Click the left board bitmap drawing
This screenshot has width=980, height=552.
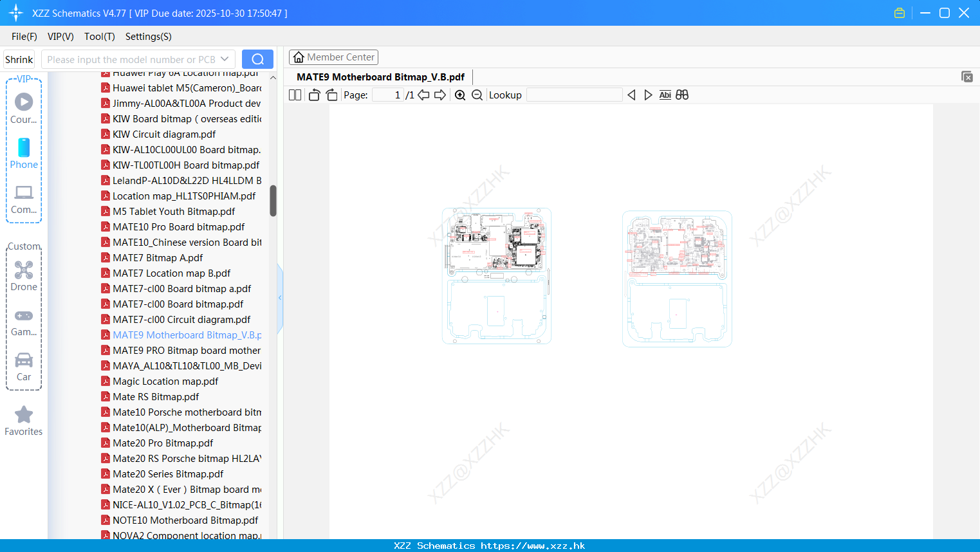point(496,276)
